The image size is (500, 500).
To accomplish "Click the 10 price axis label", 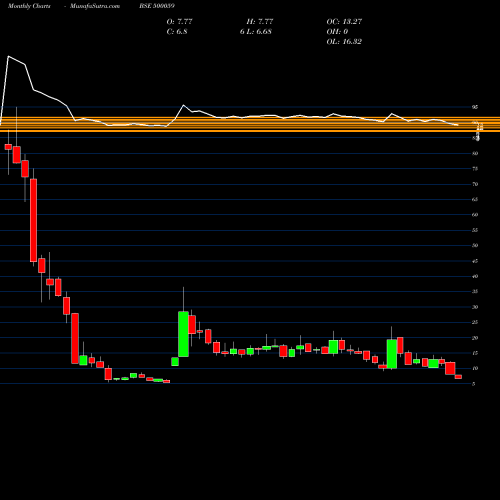I will coord(475,368).
